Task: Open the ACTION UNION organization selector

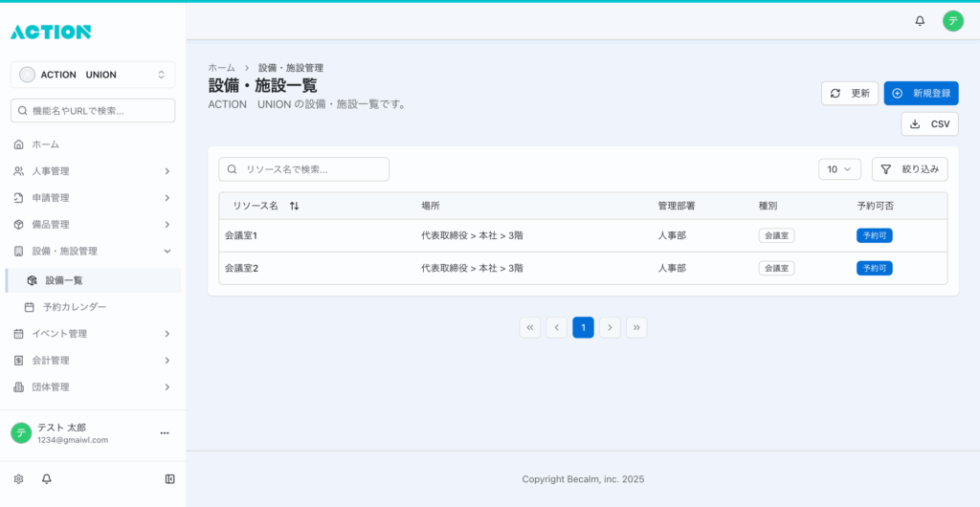Action: click(93, 75)
